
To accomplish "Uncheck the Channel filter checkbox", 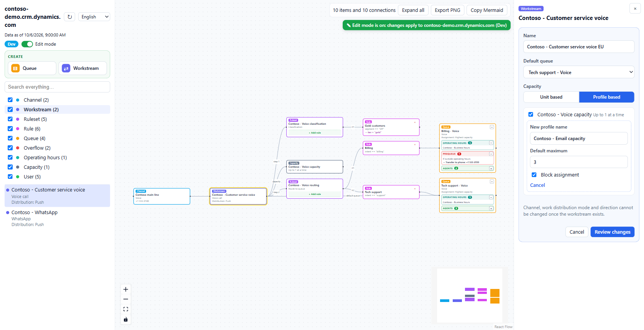I will click(10, 100).
